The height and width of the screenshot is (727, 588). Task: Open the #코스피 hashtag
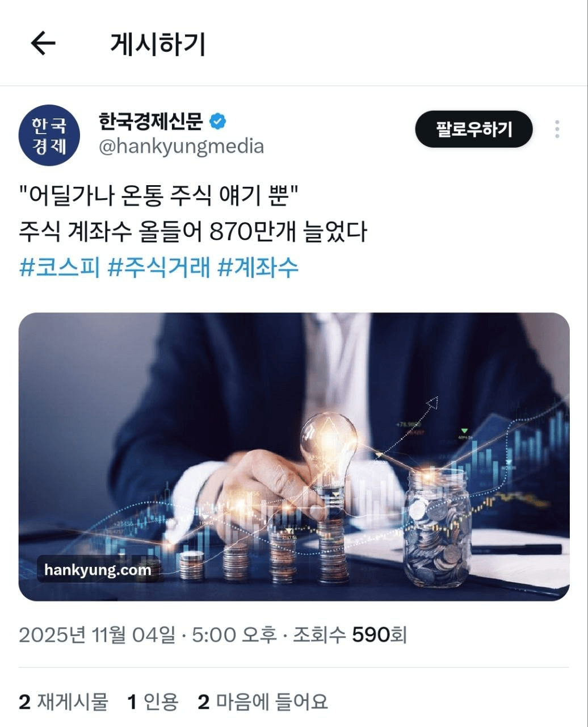point(60,267)
